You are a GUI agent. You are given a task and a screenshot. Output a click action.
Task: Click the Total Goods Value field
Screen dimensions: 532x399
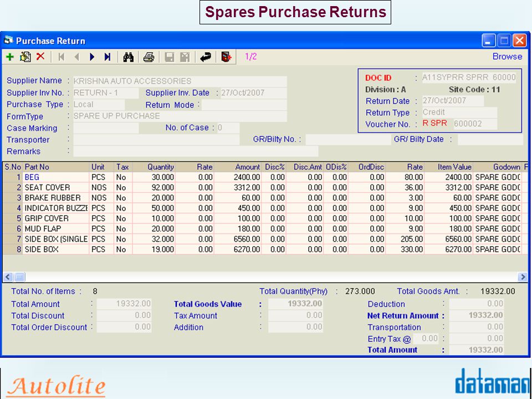295,304
